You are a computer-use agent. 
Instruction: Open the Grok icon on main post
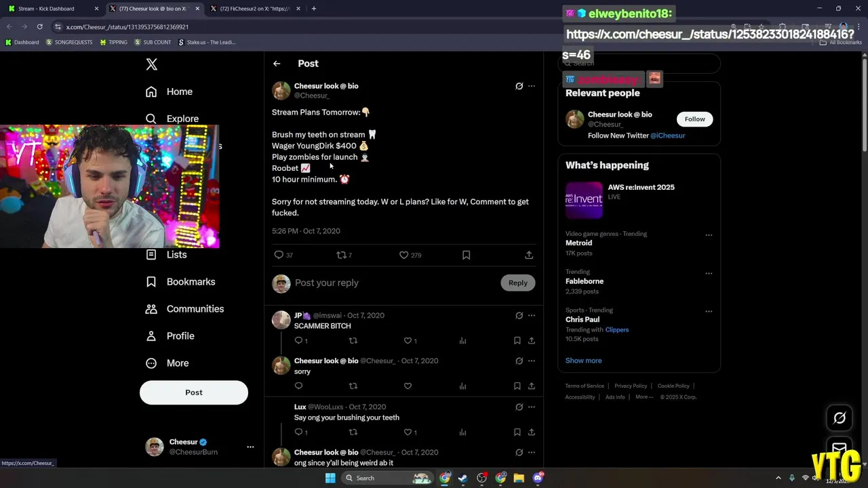pos(519,86)
